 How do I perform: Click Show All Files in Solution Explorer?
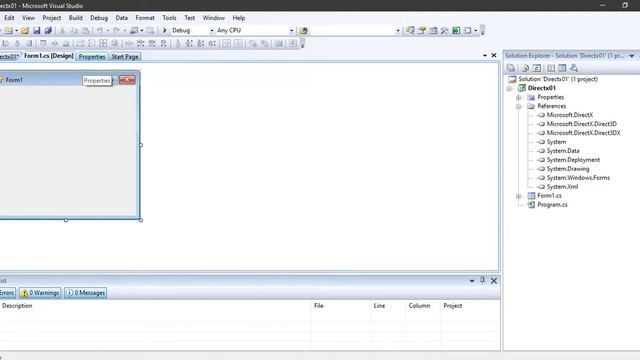525,68
